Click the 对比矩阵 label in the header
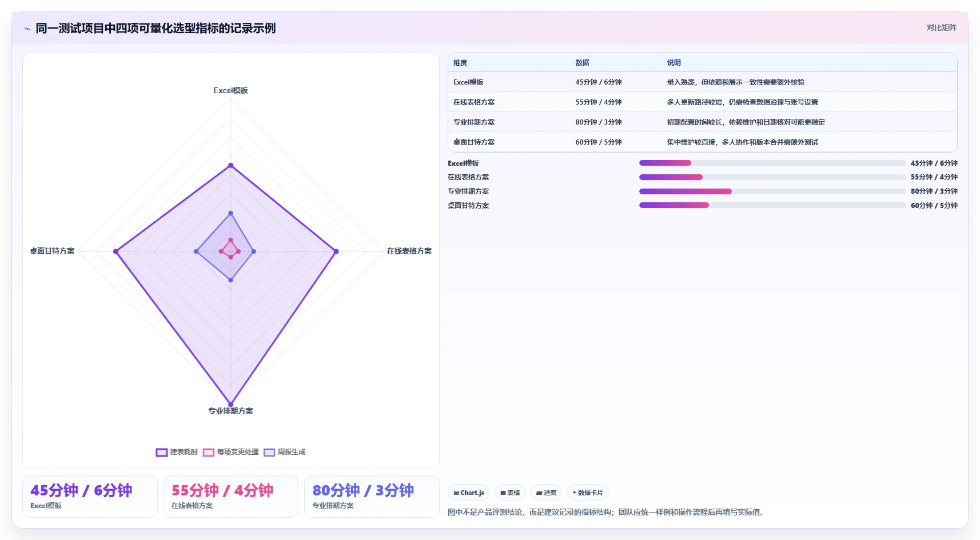980x540 pixels. click(941, 27)
